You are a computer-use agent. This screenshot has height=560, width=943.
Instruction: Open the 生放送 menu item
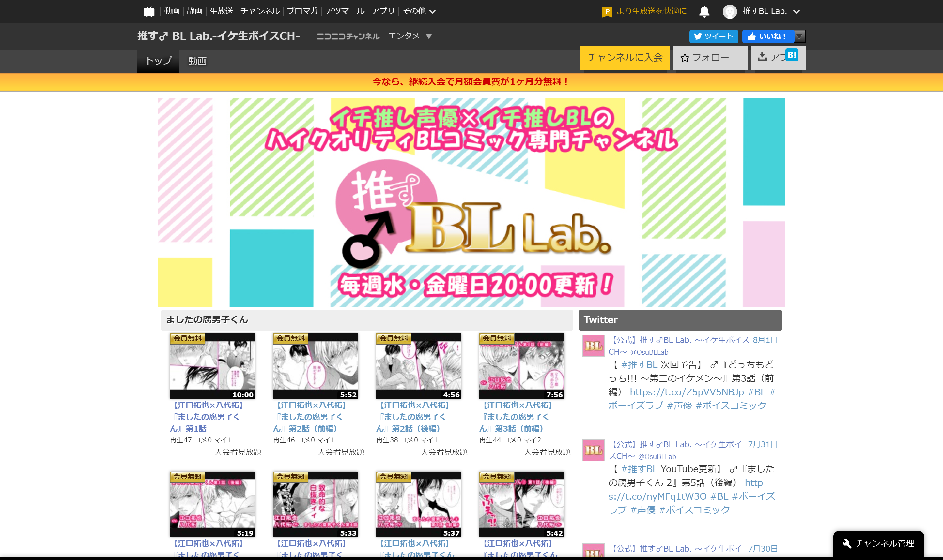221,11
